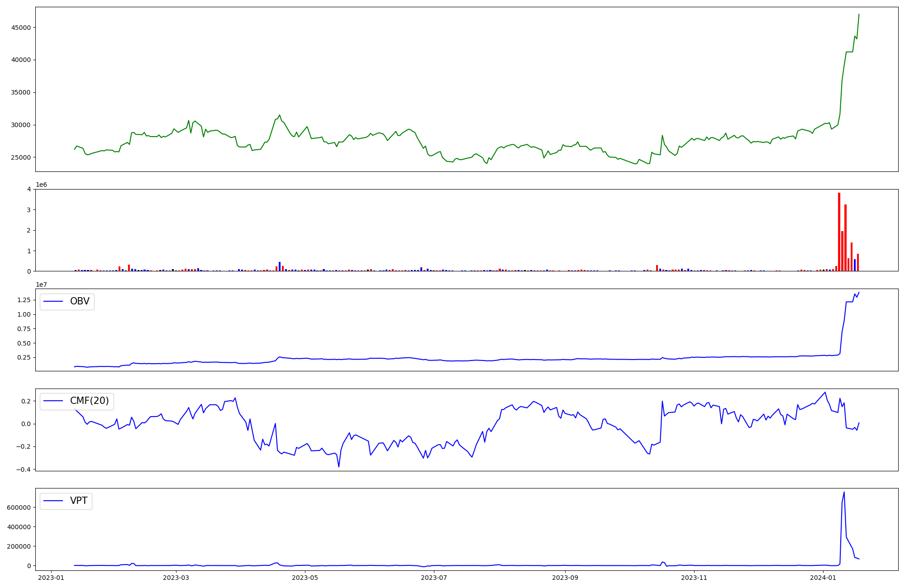This screenshot has width=905, height=588.
Task: Click the 2023-11 date tick label
Action: (694, 578)
